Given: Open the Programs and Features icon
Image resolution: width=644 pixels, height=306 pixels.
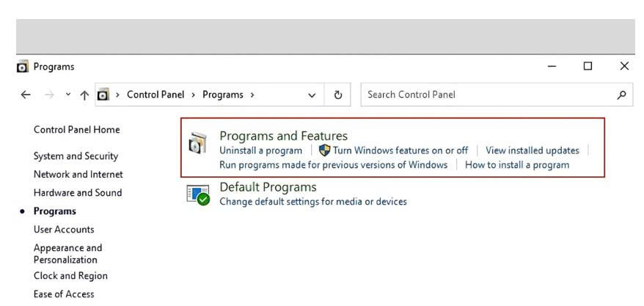Looking at the screenshot, I should coord(197,143).
